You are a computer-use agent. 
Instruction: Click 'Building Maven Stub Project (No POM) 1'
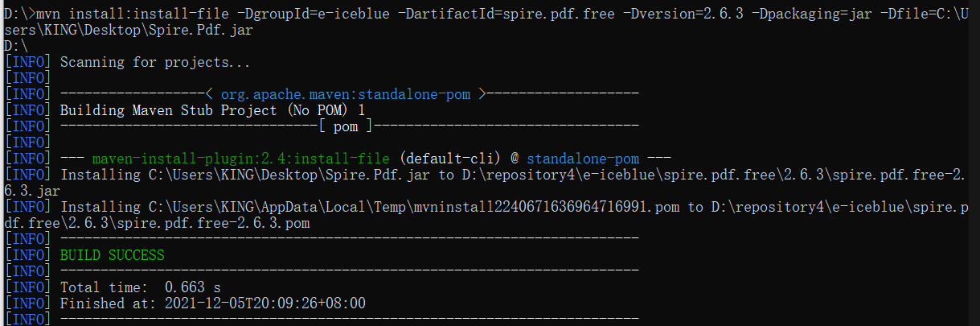(x=212, y=110)
